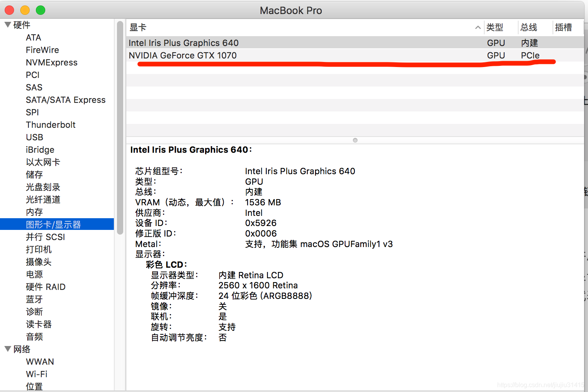Sort by 显卡 column header
Viewport: 588px width, 392px height.
138,27
